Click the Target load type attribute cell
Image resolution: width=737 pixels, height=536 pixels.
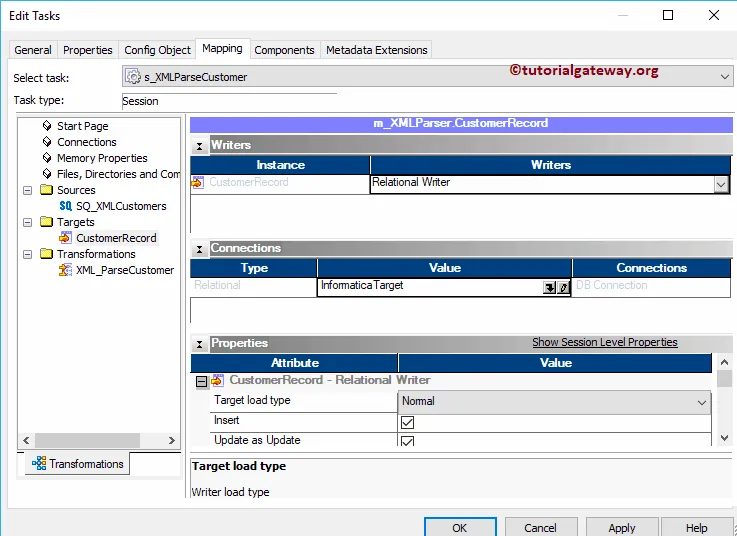[x=304, y=401]
